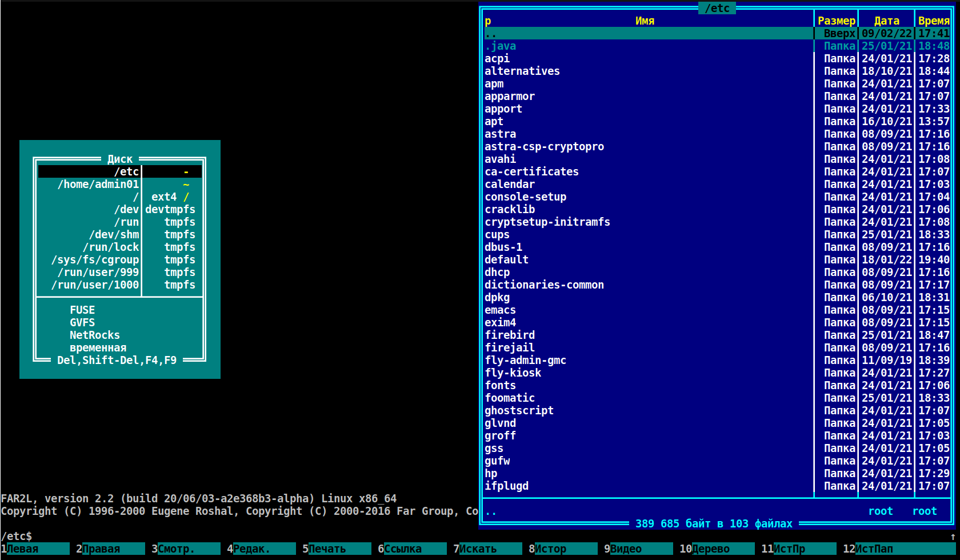Select the exim4 folder
Image resolution: width=960 pixels, height=560 pixels.
pyautogui.click(x=717, y=322)
